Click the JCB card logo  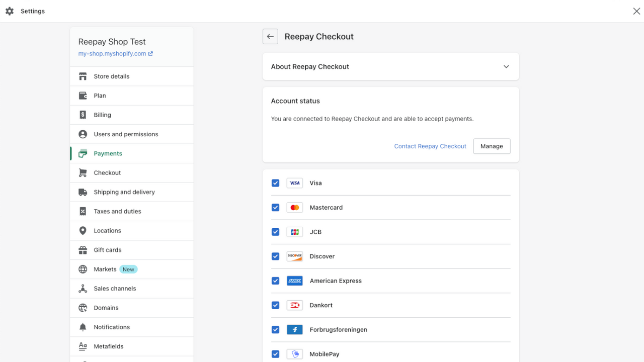click(295, 232)
